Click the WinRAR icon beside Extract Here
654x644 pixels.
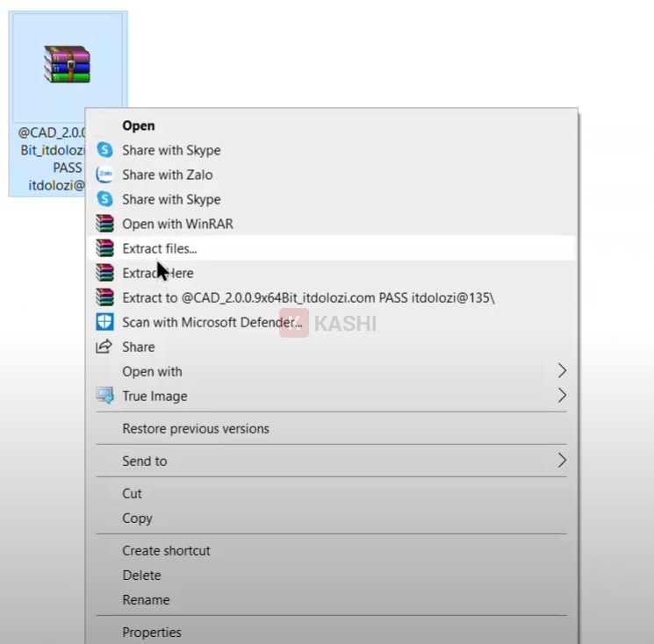click(104, 273)
